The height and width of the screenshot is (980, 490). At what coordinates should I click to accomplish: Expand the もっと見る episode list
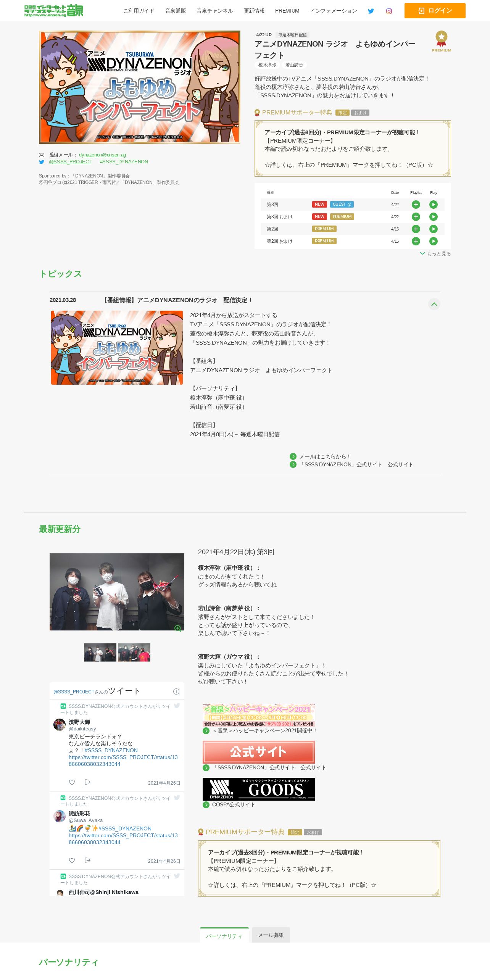click(x=435, y=254)
